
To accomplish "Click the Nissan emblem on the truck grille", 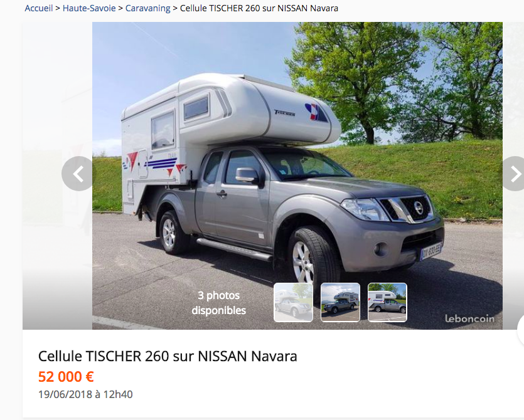I will click(419, 208).
